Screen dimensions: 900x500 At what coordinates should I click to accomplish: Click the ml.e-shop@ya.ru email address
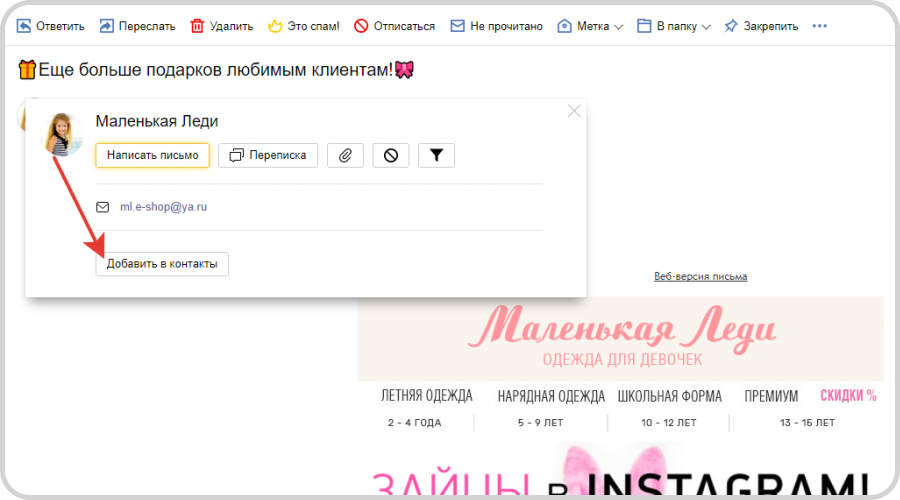tap(164, 207)
